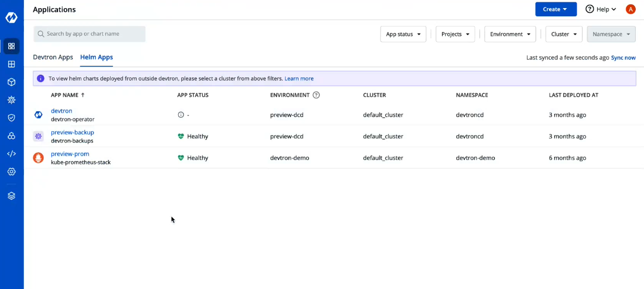
Task: Click Sync now link
Action: [623, 58]
